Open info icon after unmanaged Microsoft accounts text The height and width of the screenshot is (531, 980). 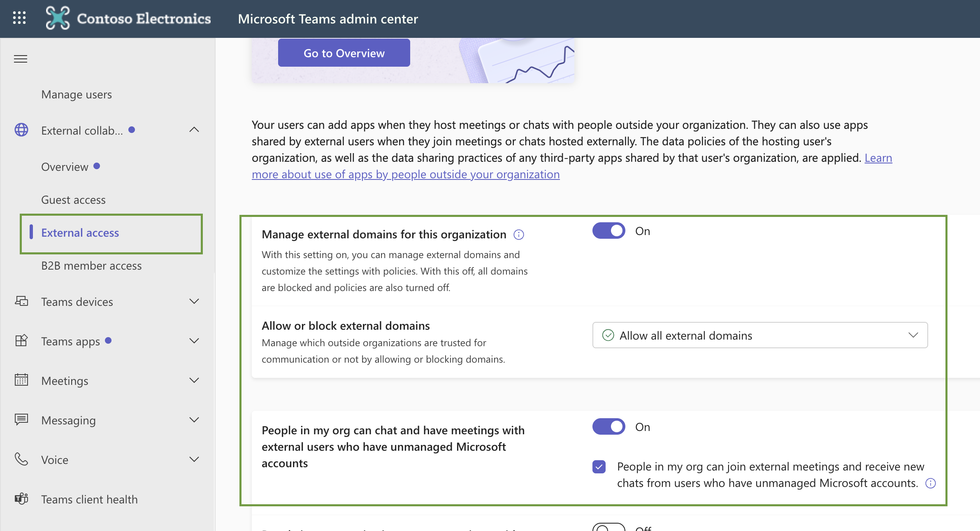[x=931, y=483]
